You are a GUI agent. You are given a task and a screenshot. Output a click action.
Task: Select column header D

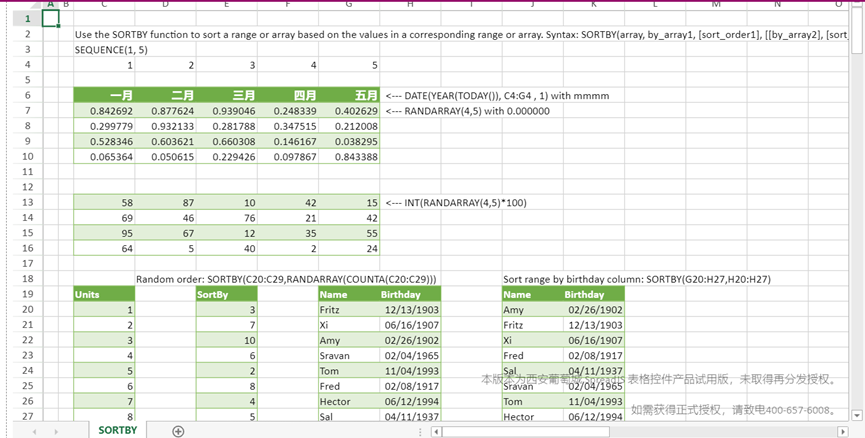pos(165,4)
